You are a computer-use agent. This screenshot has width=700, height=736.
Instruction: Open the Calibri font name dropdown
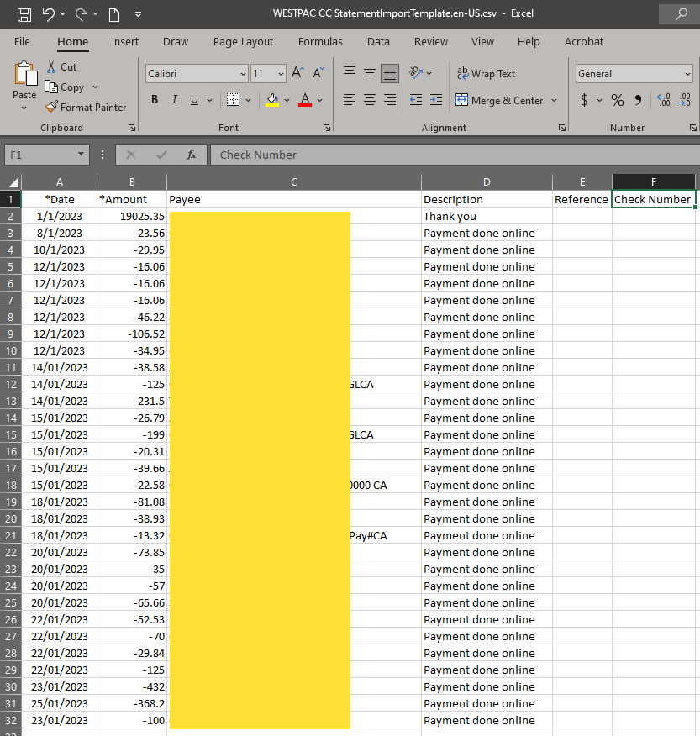[x=243, y=74]
